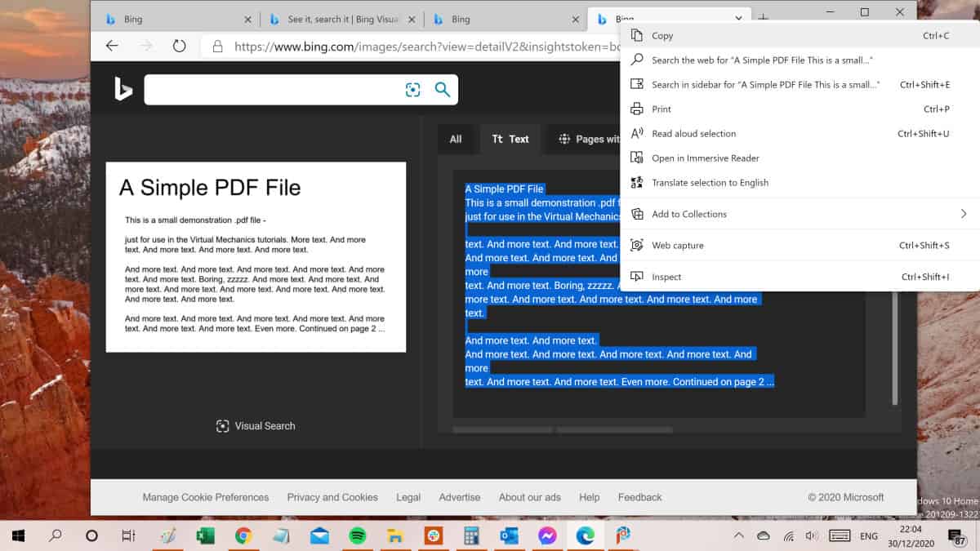Image resolution: width=980 pixels, height=551 pixels.
Task: Close the 'See it, search it' tab
Action: [x=412, y=19]
